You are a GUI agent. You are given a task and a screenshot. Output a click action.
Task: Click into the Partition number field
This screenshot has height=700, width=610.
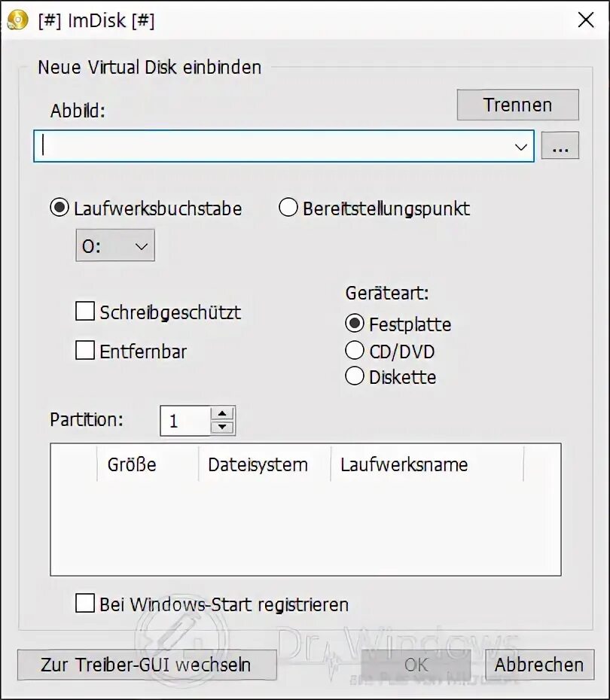click(x=185, y=421)
